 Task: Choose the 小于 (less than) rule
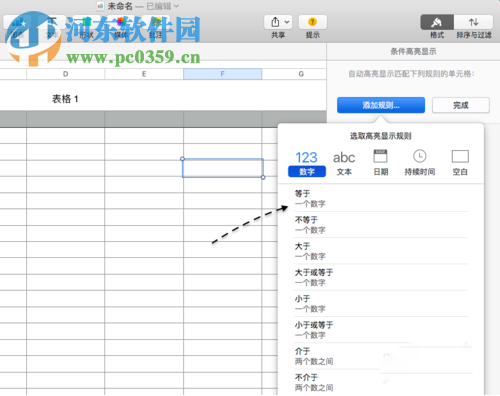coord(381,304)
